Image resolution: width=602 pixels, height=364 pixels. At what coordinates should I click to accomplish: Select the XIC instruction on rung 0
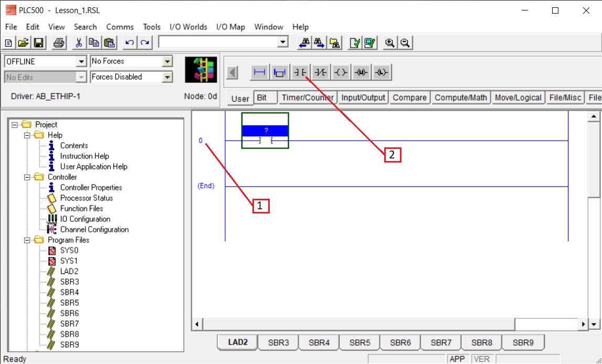[x=265, y=131]
